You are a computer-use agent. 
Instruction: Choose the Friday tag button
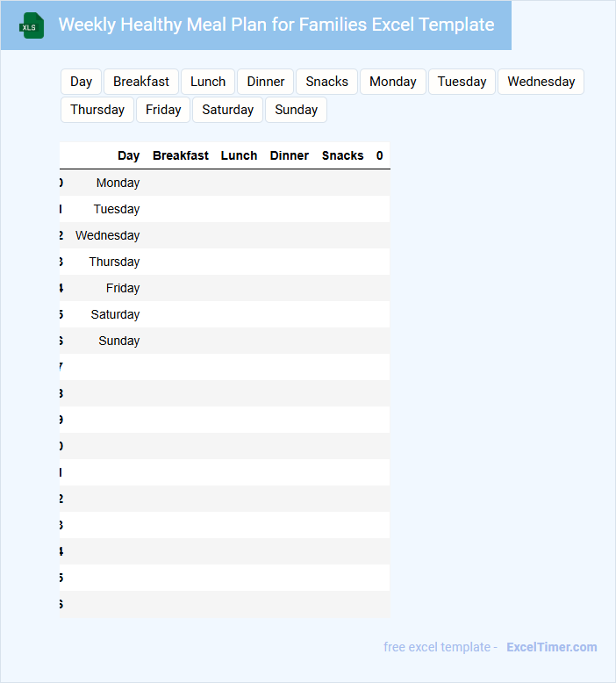[x=163, y=110]
